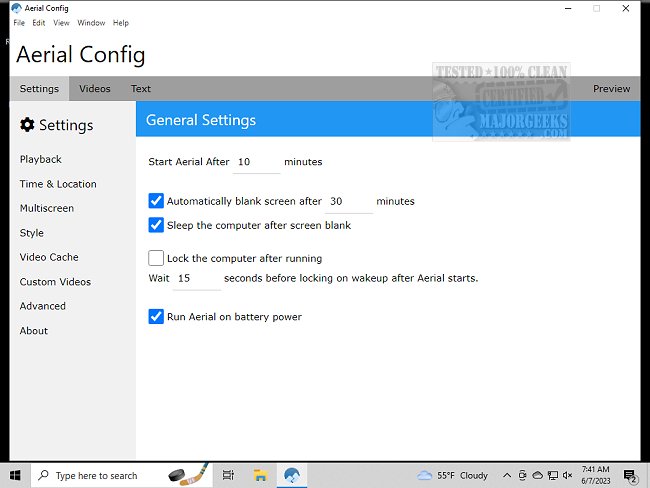The width and height of the screenshot is (650, 488).
Task: Switch to the Text tab
Action: tap(141, 88)
